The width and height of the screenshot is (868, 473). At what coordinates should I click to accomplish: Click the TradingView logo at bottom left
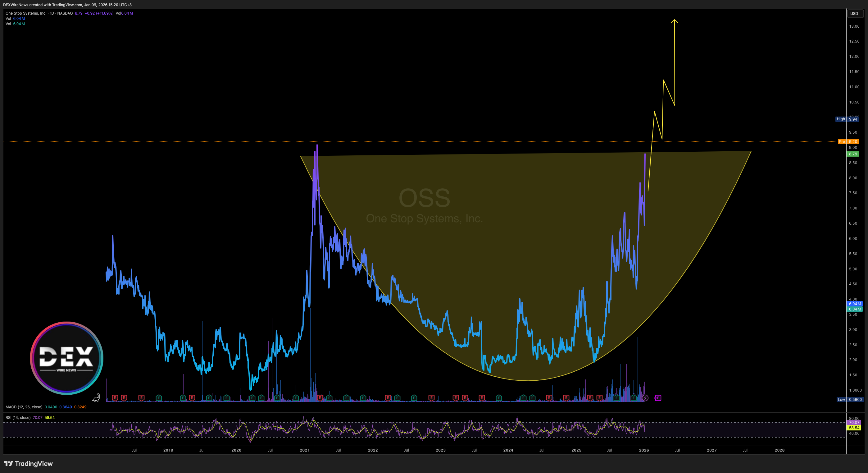click(28, 464)
